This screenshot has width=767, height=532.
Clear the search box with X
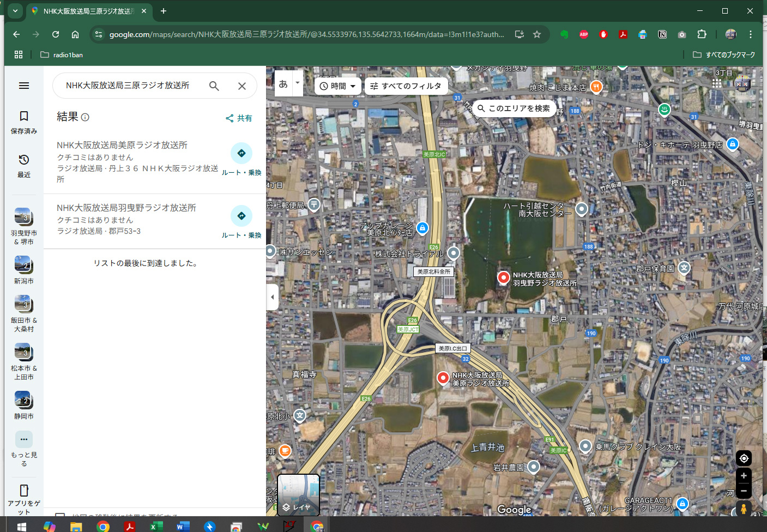click(242, 86)
